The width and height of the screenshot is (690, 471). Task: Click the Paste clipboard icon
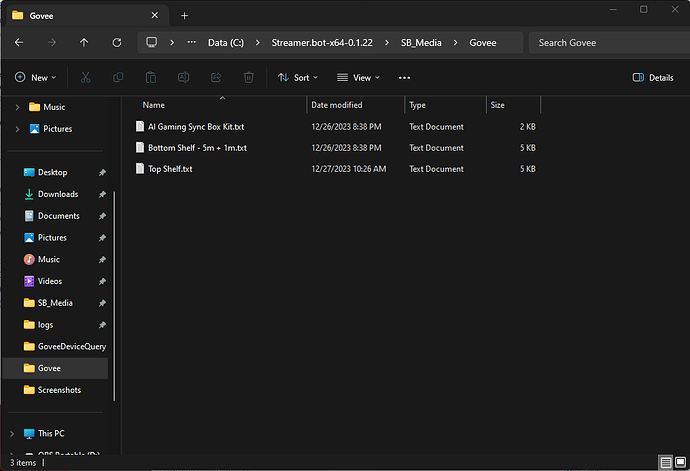tap(151, 77)
